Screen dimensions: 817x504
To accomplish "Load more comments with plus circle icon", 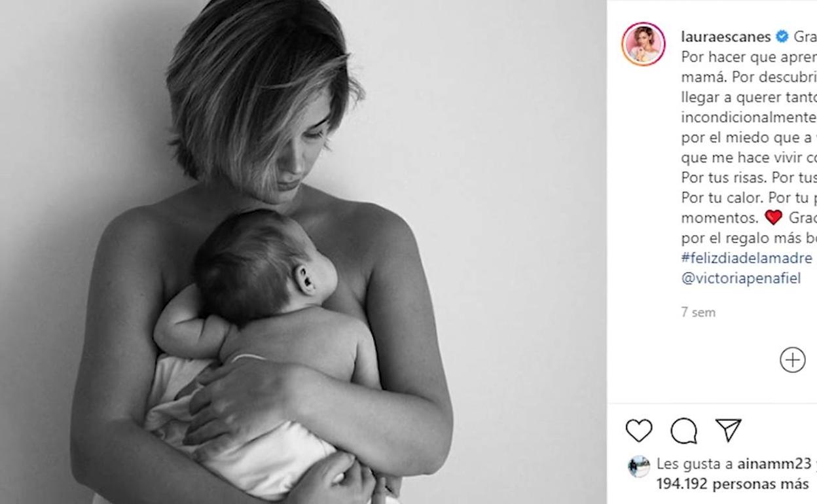I will click(793, 360).
